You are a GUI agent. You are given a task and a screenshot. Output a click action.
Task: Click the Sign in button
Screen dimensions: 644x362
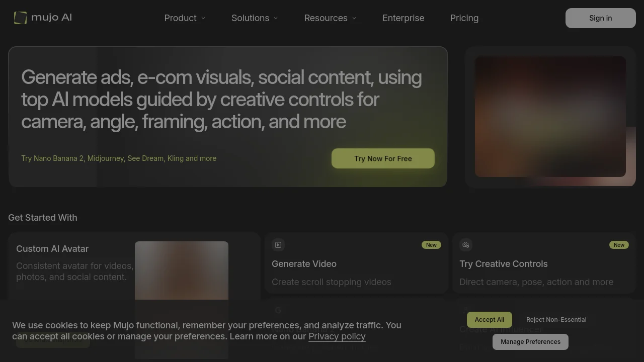[601, 18]
